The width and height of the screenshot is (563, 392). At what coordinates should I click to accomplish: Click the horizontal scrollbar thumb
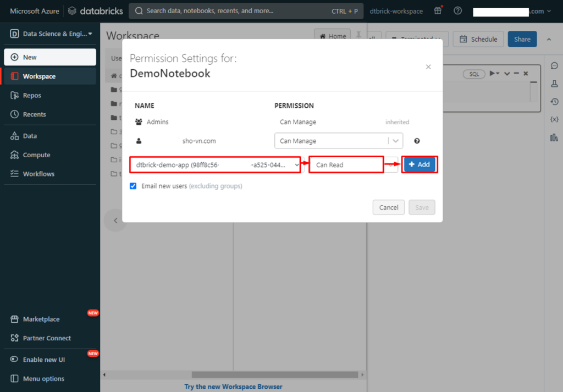coord(275,375)
